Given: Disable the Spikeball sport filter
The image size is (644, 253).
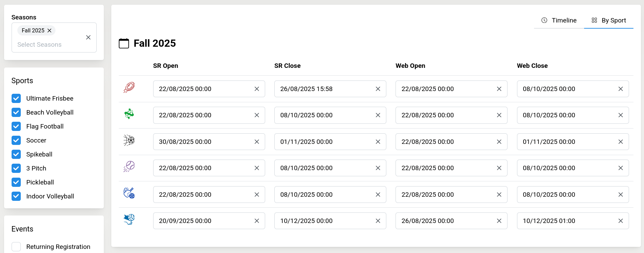Looking at the screenshot, I should coord(16,154).
